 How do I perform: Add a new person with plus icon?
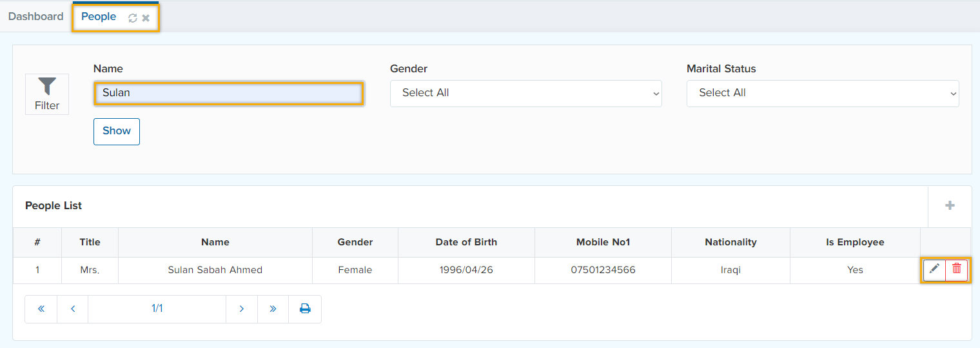click(x=949, y=206)
